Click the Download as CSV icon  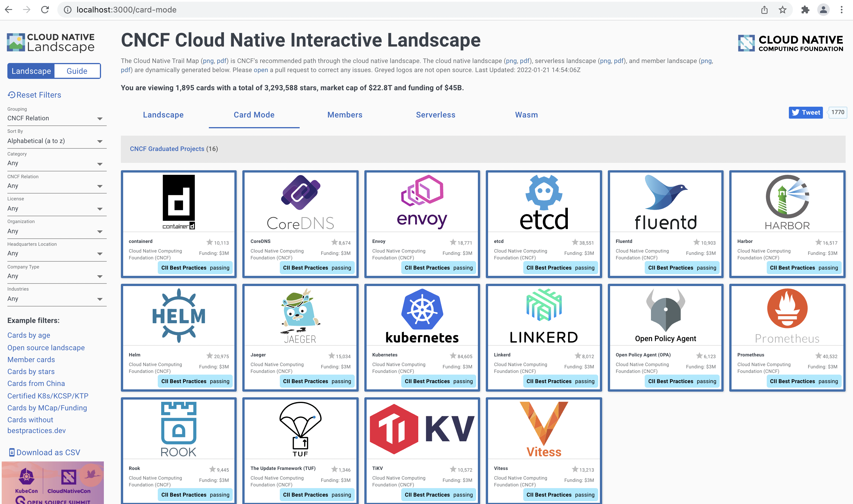12,452
